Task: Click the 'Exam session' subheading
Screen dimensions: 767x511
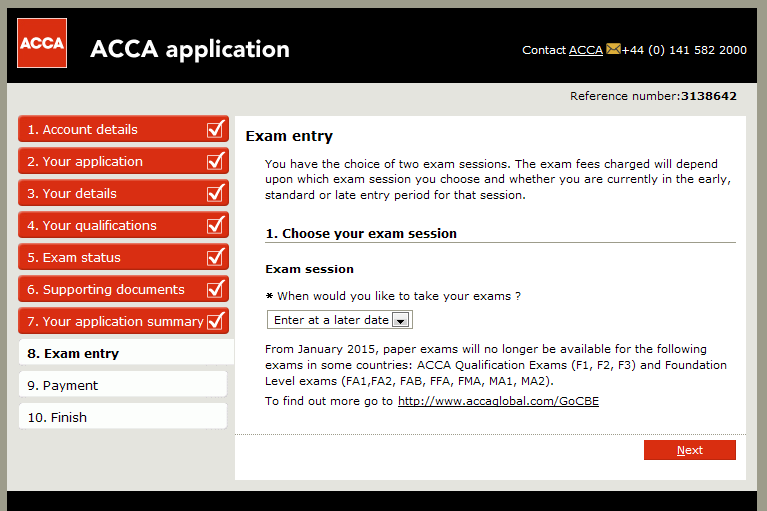Action: [309, 269]
